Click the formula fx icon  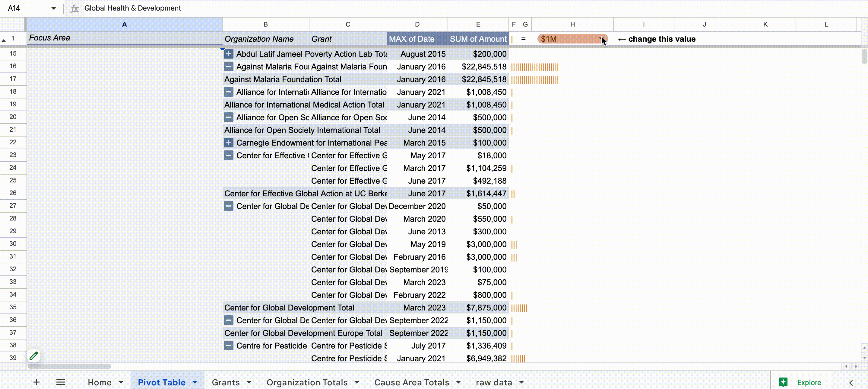pos(74,8)
